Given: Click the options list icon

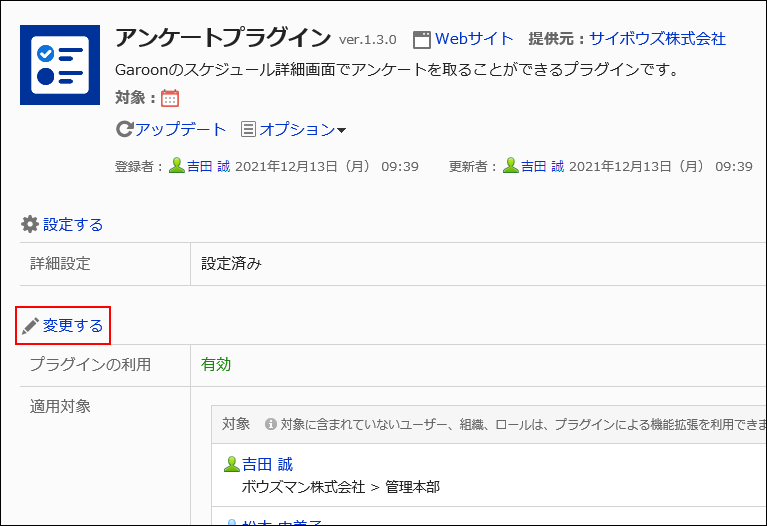Looking at the screenshot, I should 248,129.
